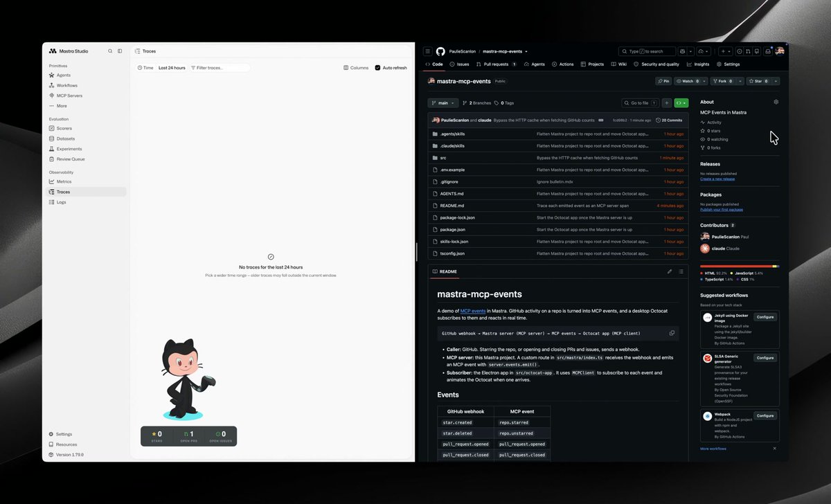Screen dimensions: 831x504
Task: Click the Create a new release link
Action: click(x=717, y=179)
